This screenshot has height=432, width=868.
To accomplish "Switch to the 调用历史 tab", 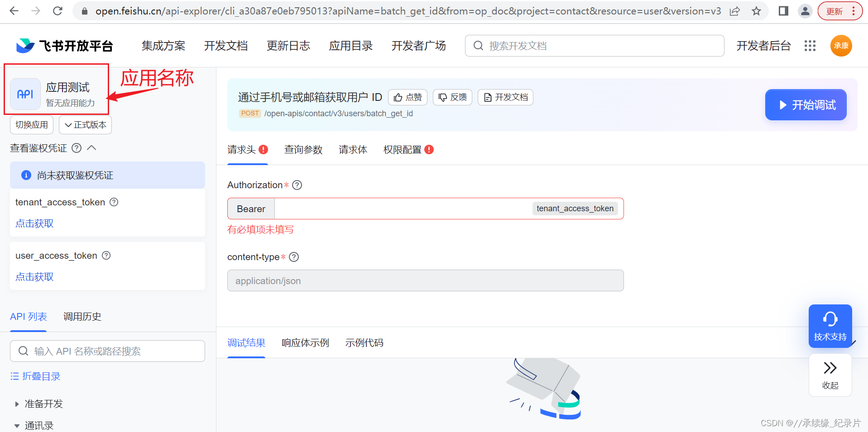I will pyautogui.click(x=82, y=317).
